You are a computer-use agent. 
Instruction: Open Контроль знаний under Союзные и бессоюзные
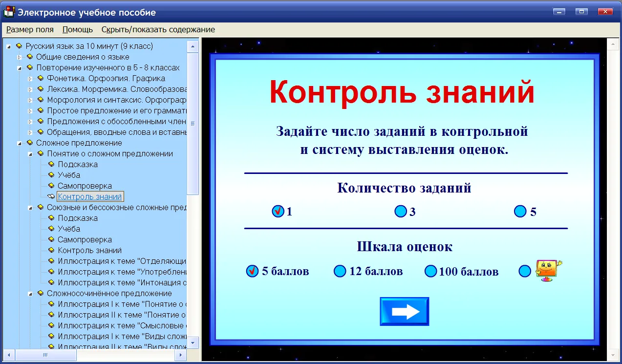tap(90, 250)
